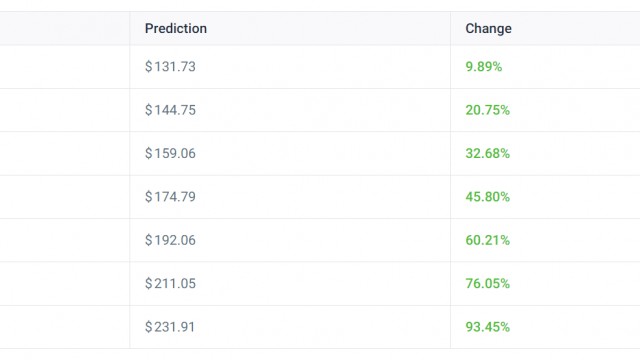Select the $231.91 prediction cell
640x360 pixels.
290,327
